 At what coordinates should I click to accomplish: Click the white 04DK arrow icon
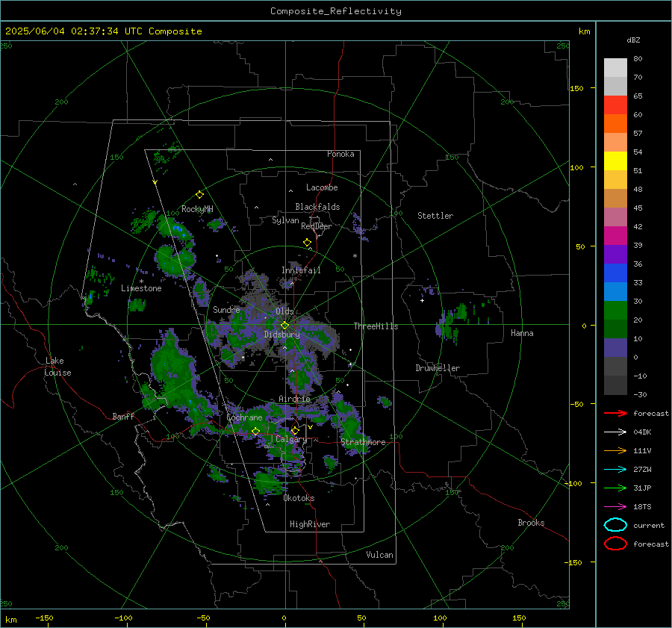pos(615,432)
